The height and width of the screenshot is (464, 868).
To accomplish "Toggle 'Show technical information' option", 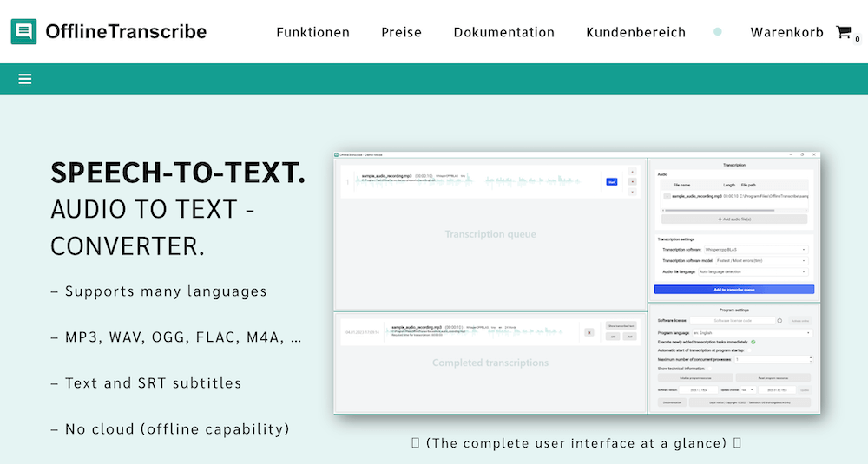I will [709, 369].
